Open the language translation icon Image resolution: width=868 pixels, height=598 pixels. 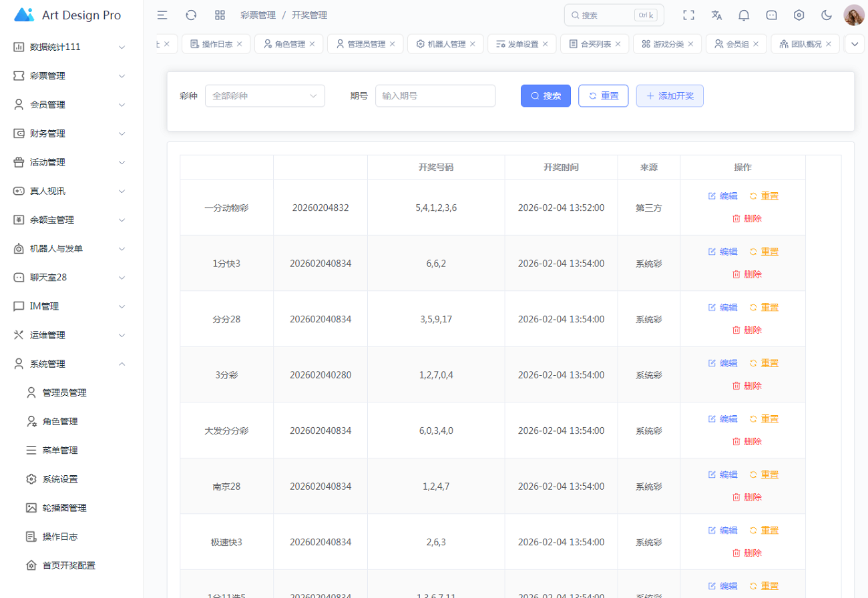[x=716, y=15]
